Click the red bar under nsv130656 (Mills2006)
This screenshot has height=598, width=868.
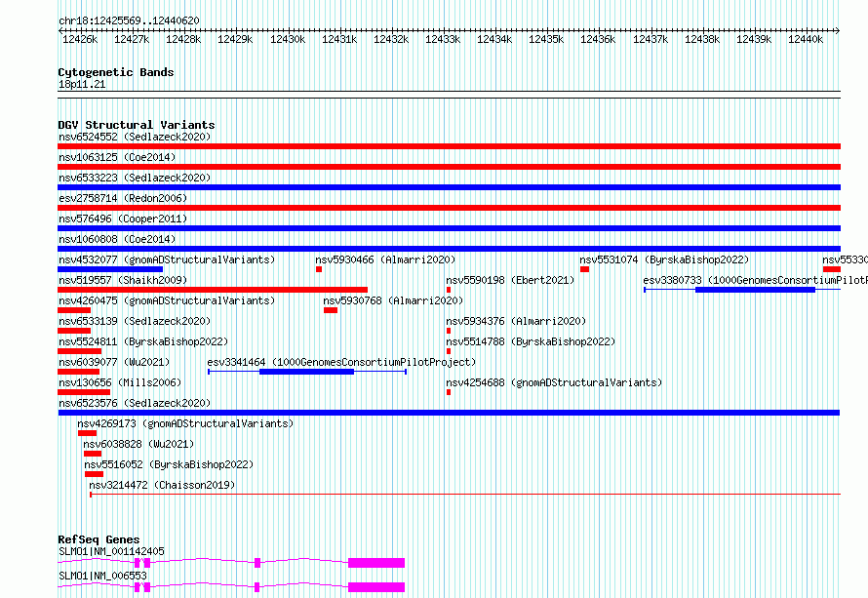(84, 392)
